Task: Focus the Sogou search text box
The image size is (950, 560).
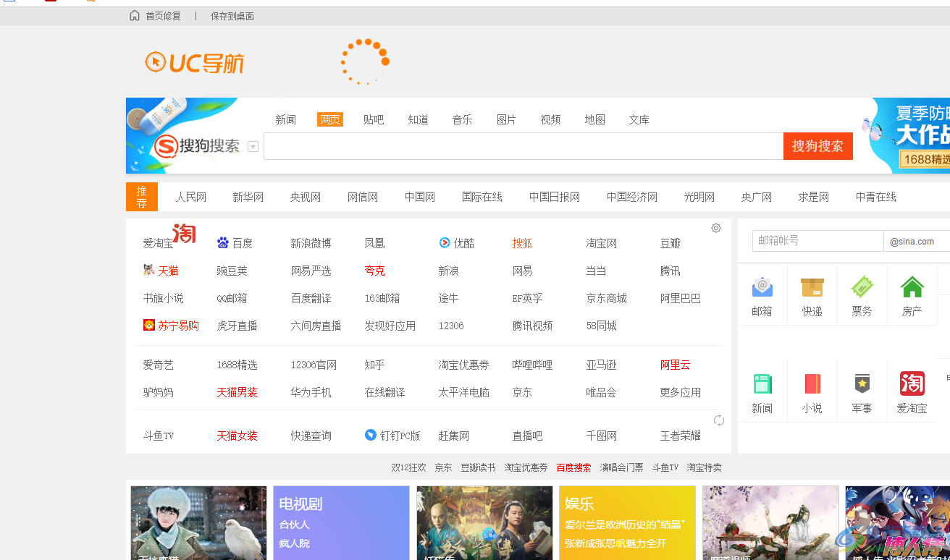Action: pos(524,146)
